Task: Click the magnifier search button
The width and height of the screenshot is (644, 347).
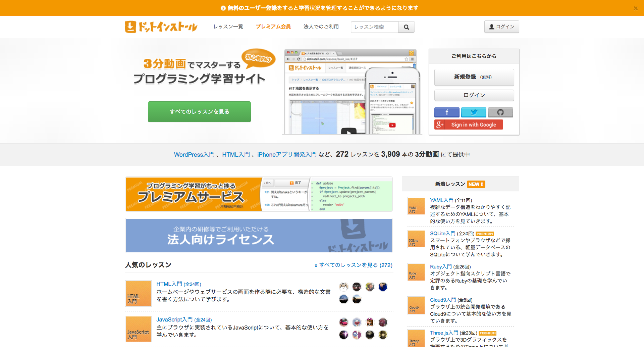Action: [x=407, y=27]
